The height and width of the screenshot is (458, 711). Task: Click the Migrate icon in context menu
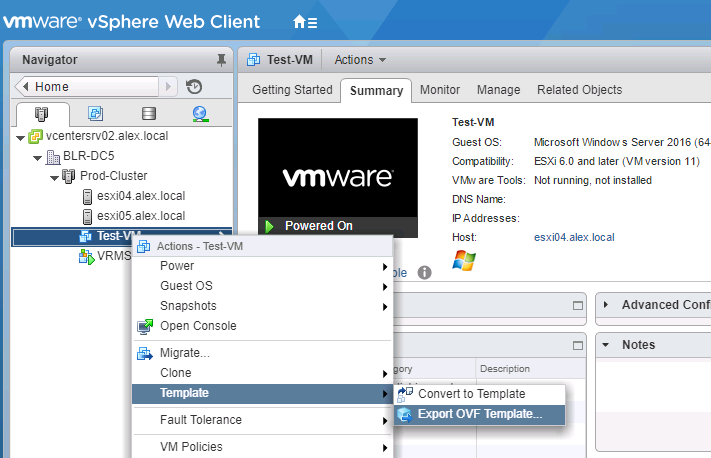pyautogui.click(x=145, y=353)
